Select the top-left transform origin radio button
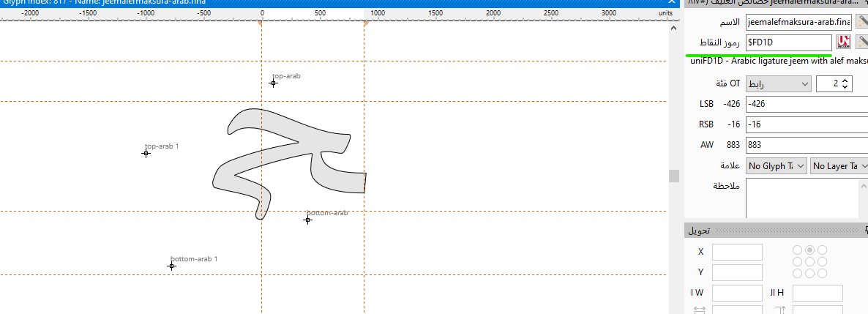Screen dimensions: 868x314 [797, 250]
